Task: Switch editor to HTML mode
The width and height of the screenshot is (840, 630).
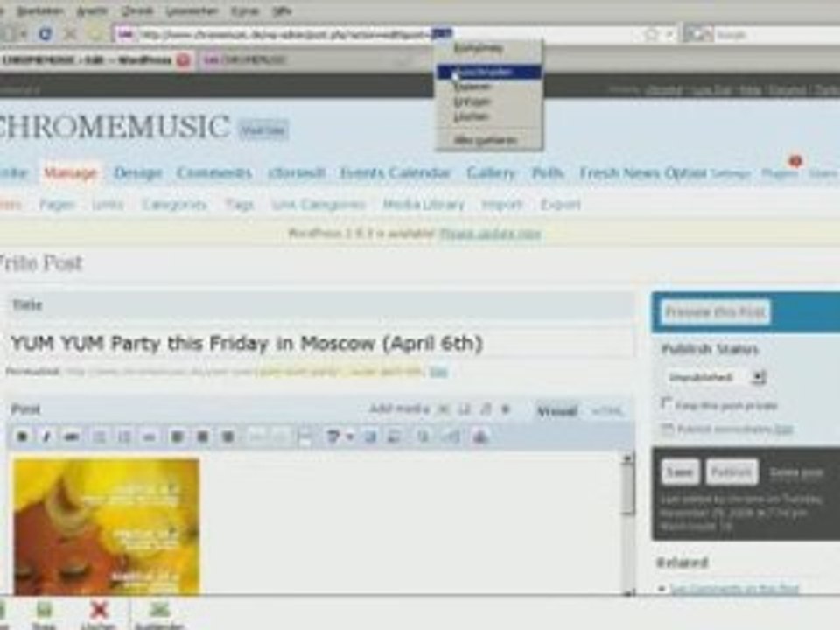Action: [x=607, y=411]
